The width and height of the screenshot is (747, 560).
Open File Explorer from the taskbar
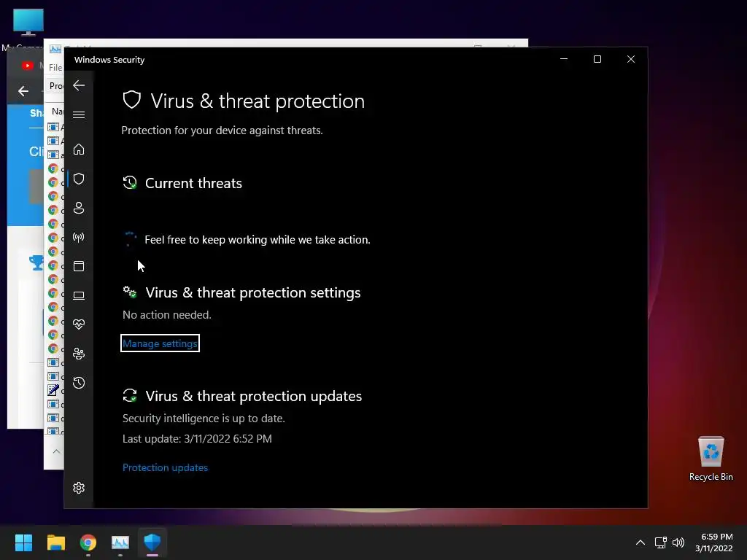coord(55,542)
